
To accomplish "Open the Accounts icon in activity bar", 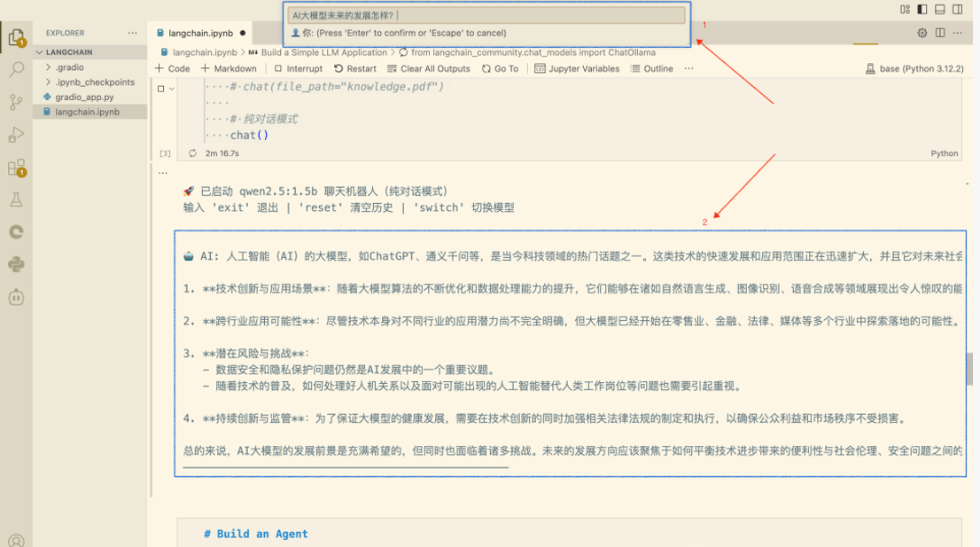I will click(x=16, y=540).
